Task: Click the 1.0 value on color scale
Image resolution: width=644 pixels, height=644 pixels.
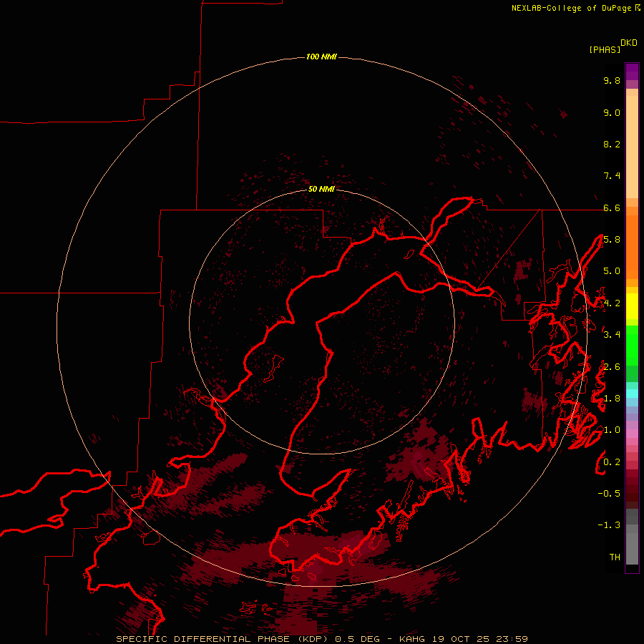Action: click(x=612, y=430)
